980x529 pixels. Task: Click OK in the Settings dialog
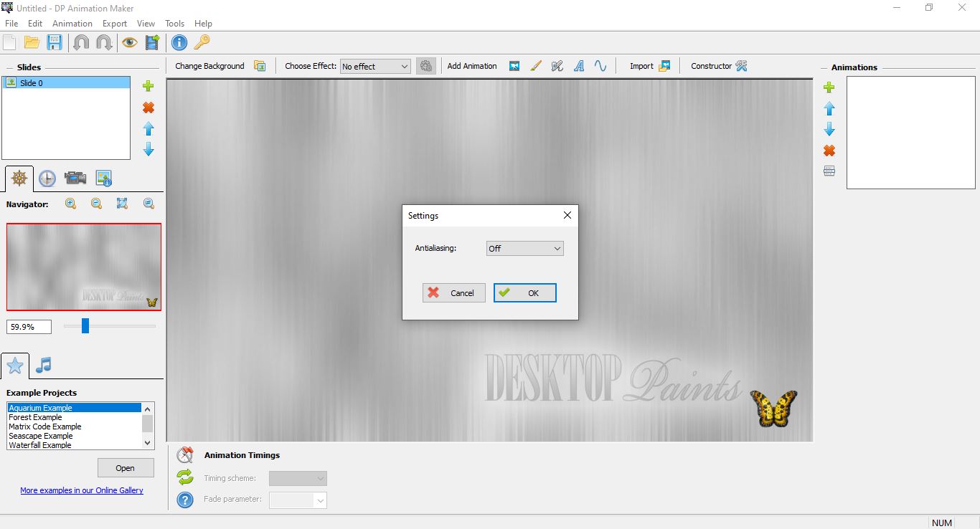[x=525, y=292]
